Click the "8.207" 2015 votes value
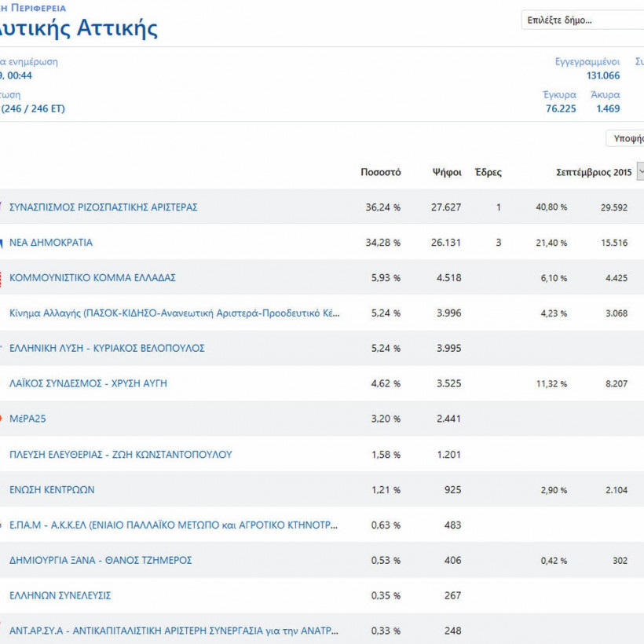Screen dimensions: 644x644 coord(616,383)
